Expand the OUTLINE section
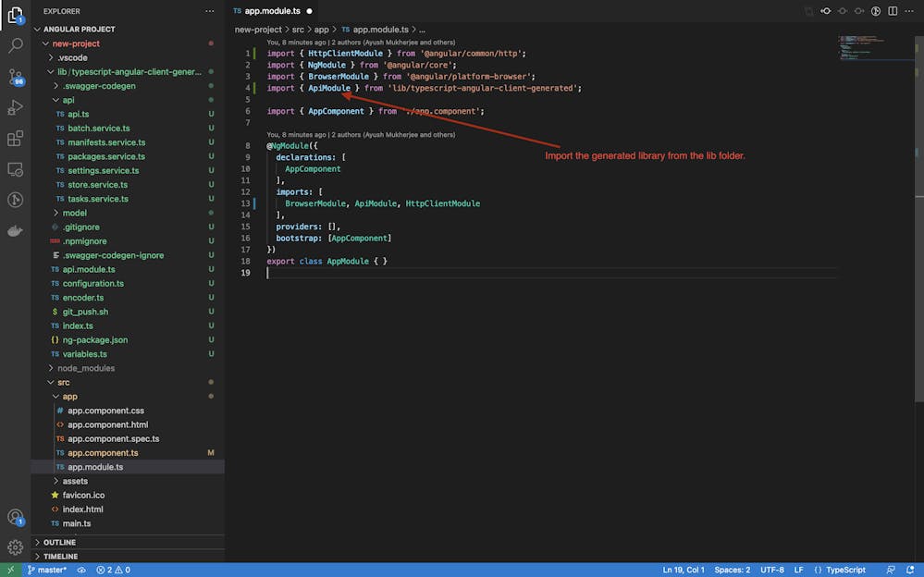The height and width of the screenshot is (577, 924). coord(59,542)
